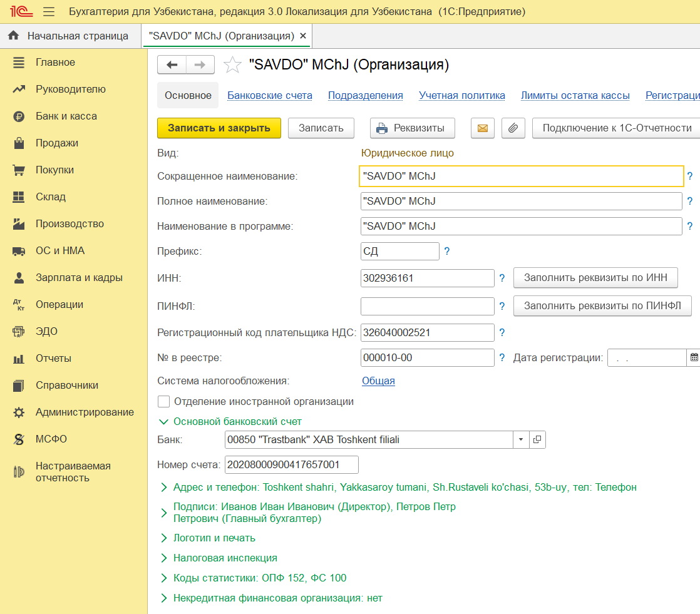This screenshot has width=700, height=614.
Task: Click the Записать и закрыть button
Action: pyautogui.click(x=219, y=128)
